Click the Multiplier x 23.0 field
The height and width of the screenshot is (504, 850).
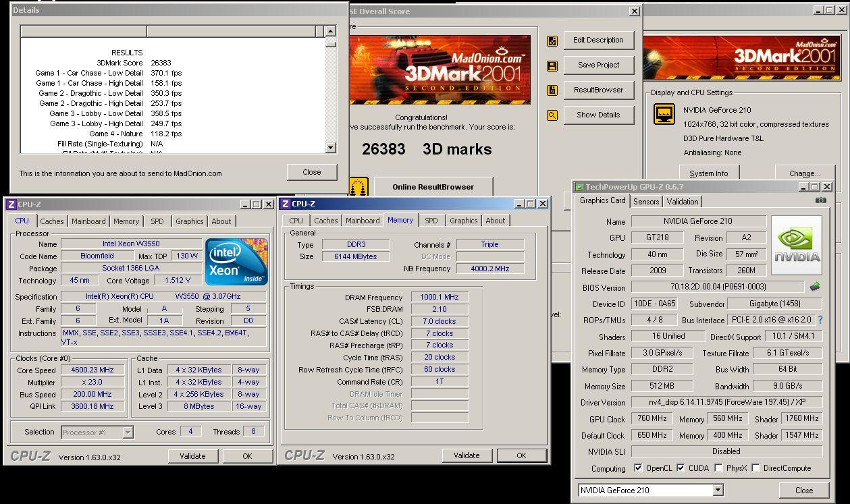click(92, 382)
